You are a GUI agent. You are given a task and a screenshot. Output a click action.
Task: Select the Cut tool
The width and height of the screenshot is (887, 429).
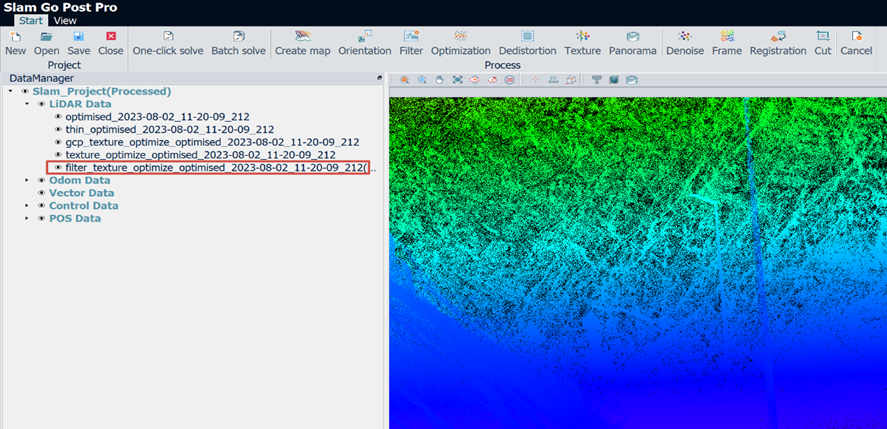823,44
